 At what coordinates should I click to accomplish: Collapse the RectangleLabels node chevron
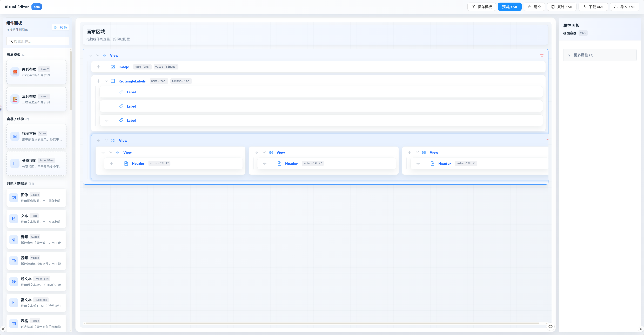(x=106, y=81)
